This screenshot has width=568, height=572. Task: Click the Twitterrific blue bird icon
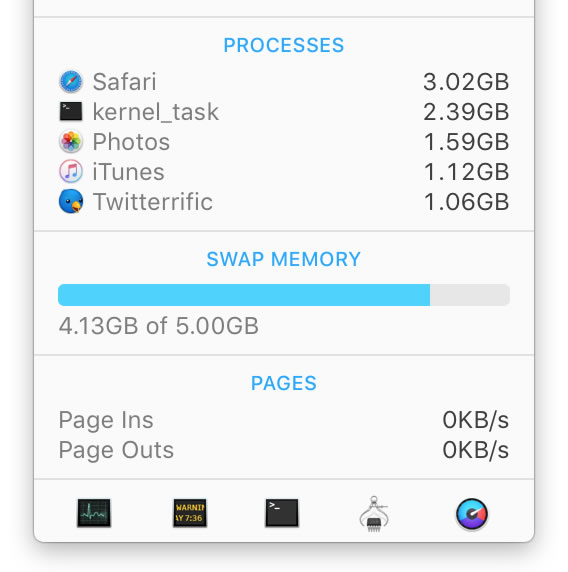[71, 201]
